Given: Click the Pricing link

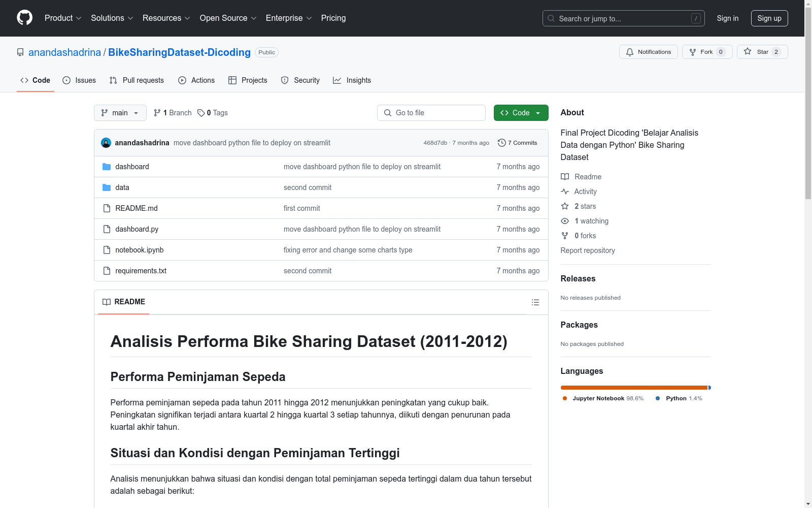Looking at the screenshot, I should point(333,18).
